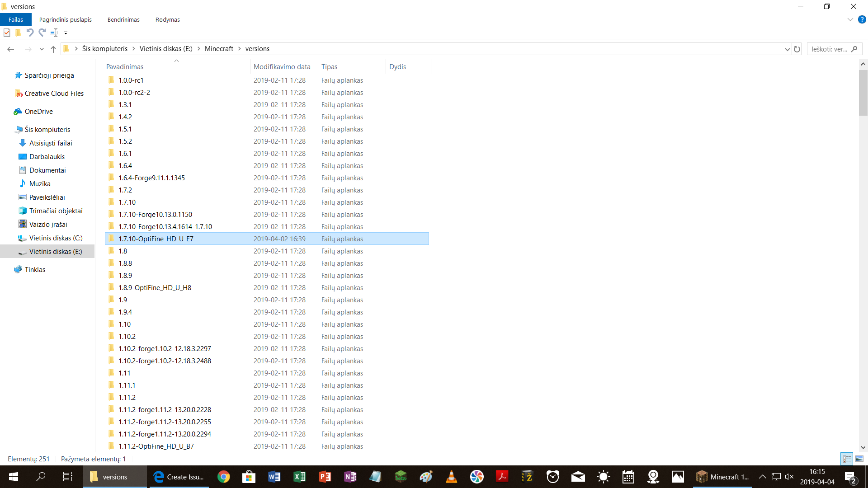The image size is (868, 488).
Task: Click the Rename icon in quick access toolbar
Action: pos(54,33)
